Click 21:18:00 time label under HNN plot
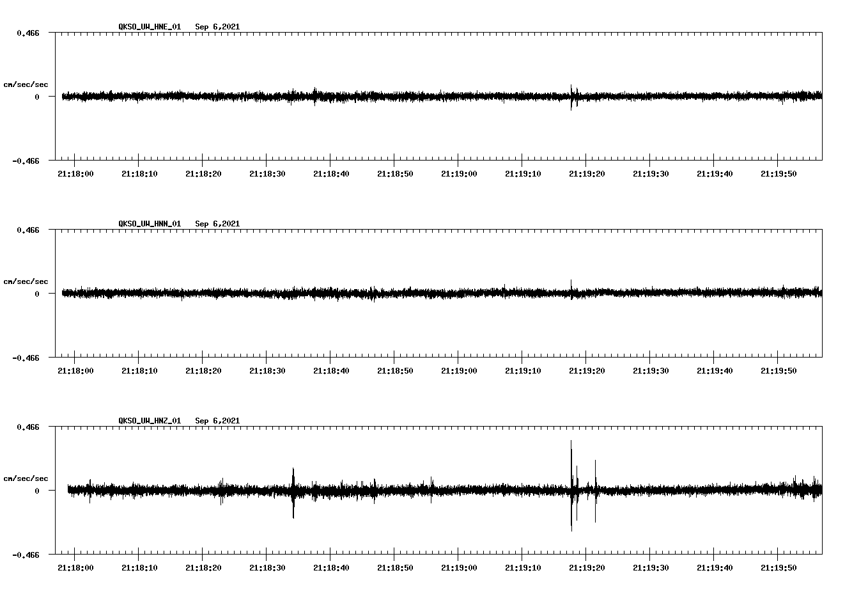 click(75, 371)
